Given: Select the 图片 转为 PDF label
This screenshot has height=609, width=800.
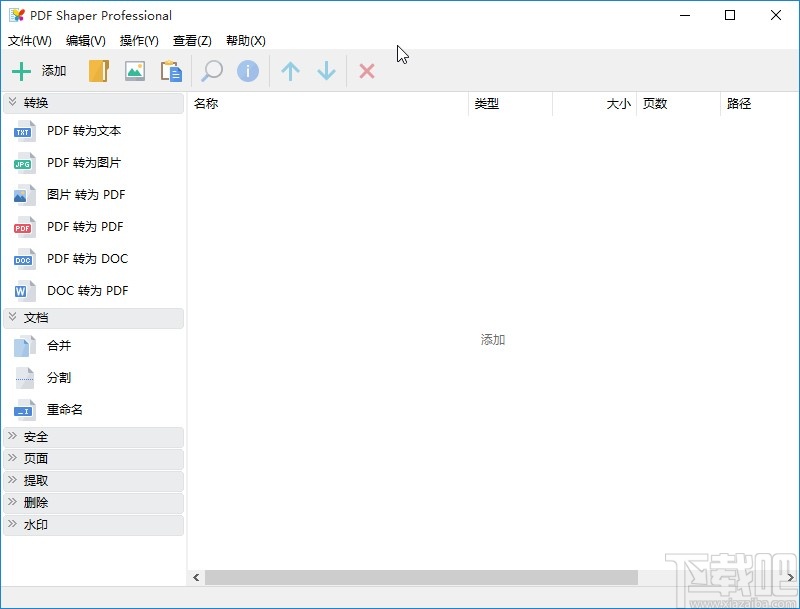Looking at the screenshot, I should (x=86, y=195).
